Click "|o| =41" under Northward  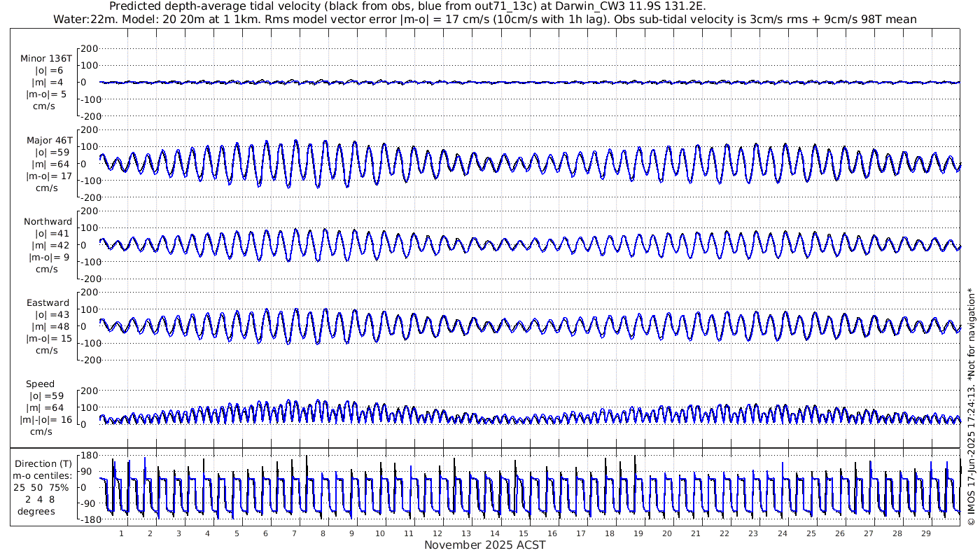50,233
